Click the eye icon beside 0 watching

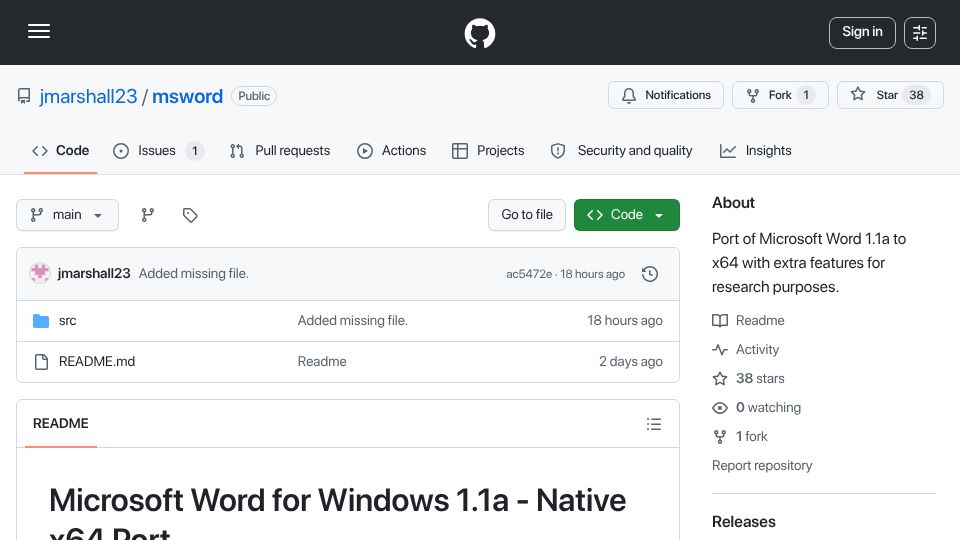720,408
